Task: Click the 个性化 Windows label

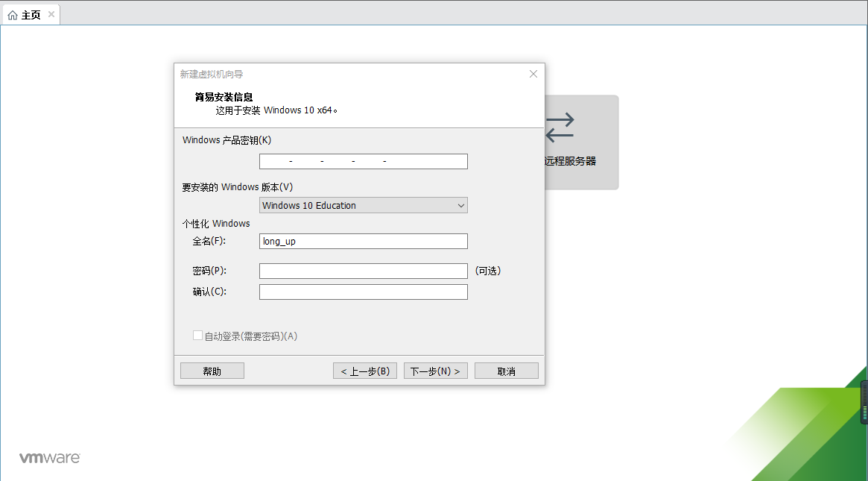Action: pos(216,224)
